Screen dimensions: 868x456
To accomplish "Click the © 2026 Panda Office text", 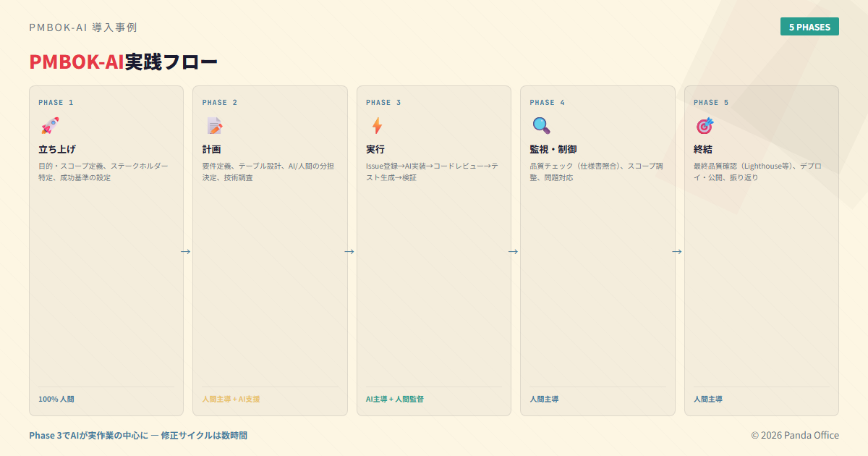I will tap(794, 435).
